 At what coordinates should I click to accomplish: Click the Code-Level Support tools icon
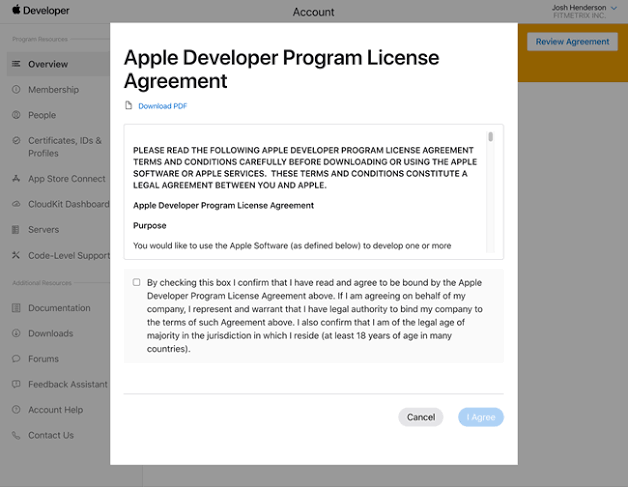pos(16,255)
